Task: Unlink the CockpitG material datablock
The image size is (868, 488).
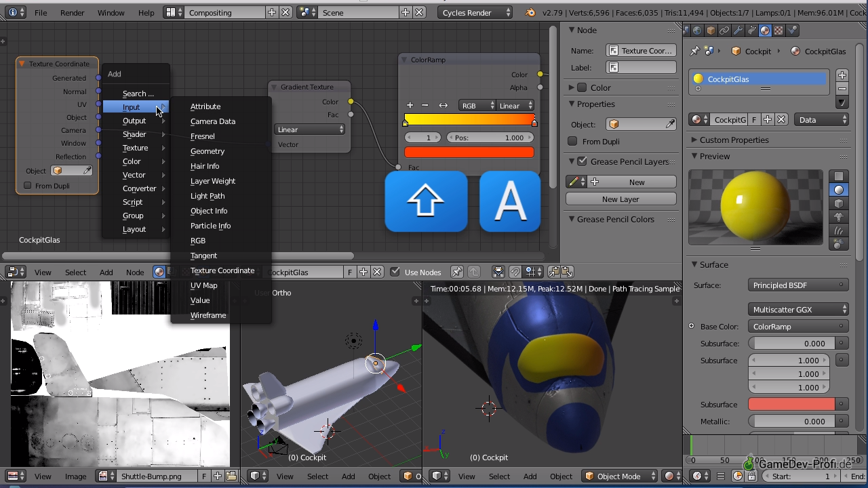Action: click(x=781, y=120)
